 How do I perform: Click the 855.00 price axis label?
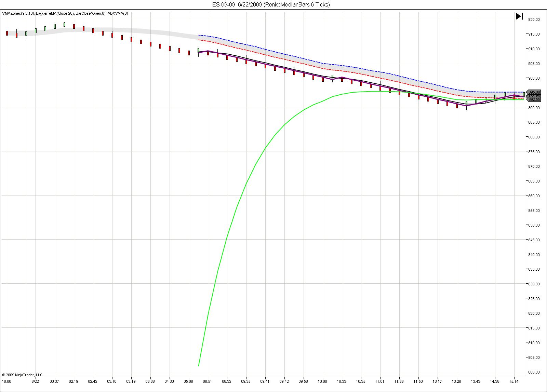tap(534, 211)
